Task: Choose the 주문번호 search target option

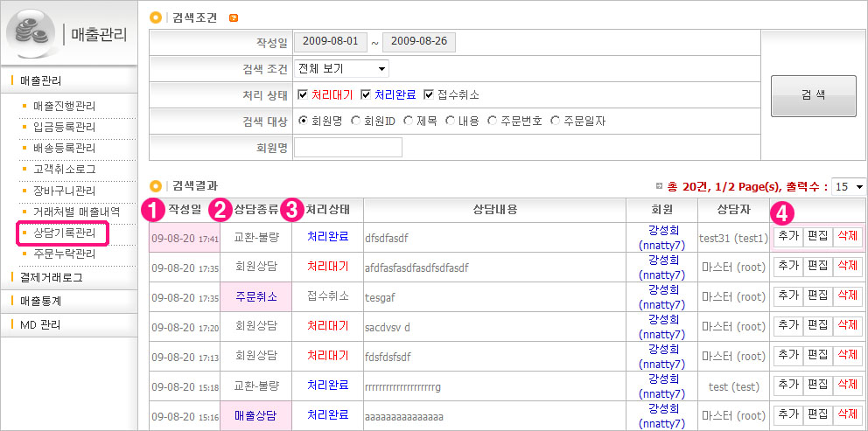Action: tap(493, 121)
